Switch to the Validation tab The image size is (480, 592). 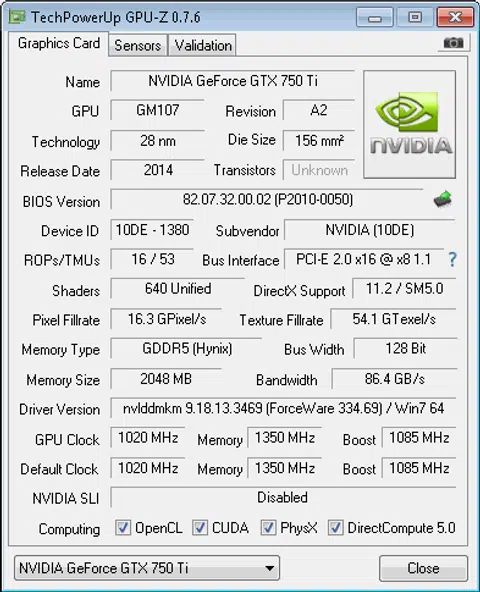pyautogui.click(x=202, y=45)
